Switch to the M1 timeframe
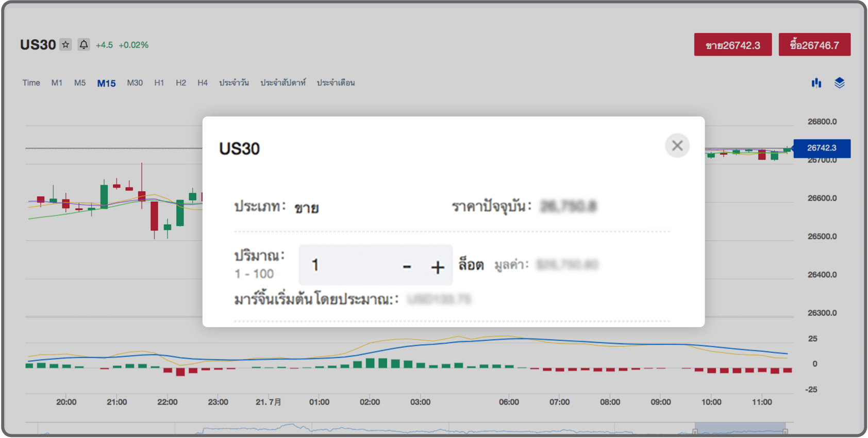Screen dimensions: 868x438 pyautogui.click(x=57, y=83)
